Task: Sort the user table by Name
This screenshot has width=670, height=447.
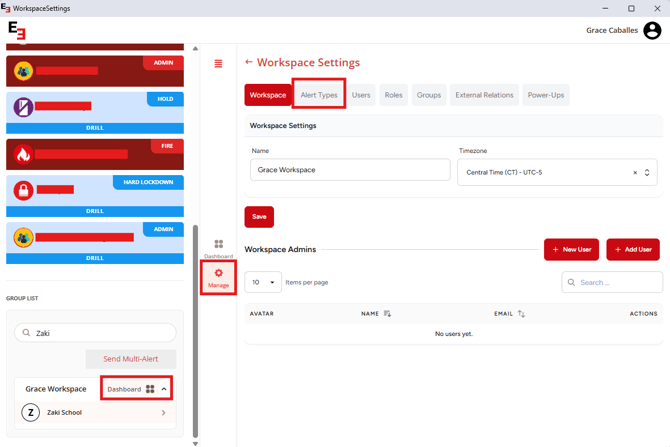Action: [x=387, y=314]
